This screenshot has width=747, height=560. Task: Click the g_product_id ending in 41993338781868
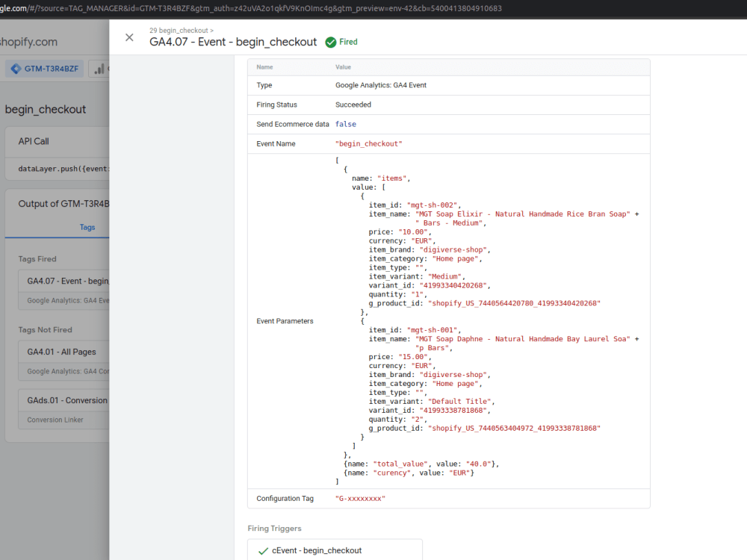[514, 428]
